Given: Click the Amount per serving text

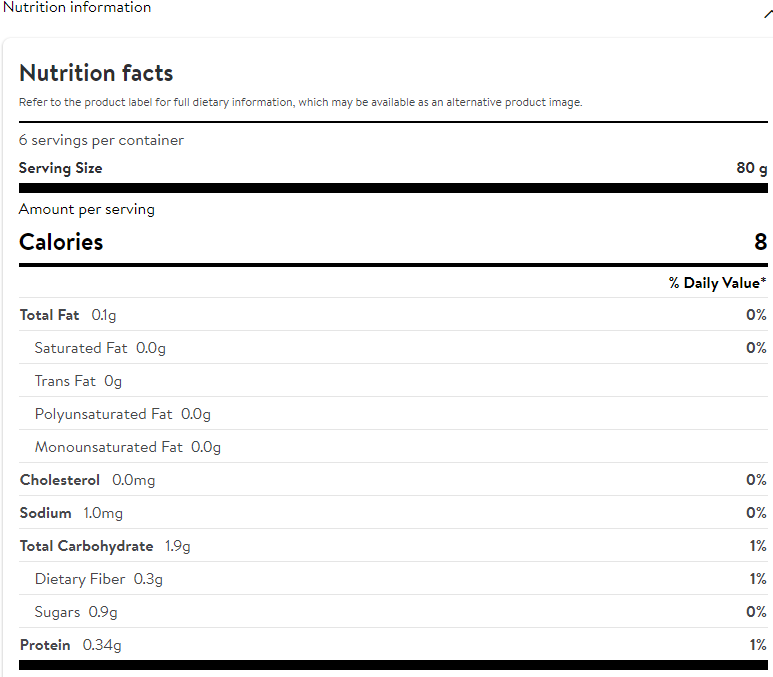Looking at the screenshot, I should 87,209.
